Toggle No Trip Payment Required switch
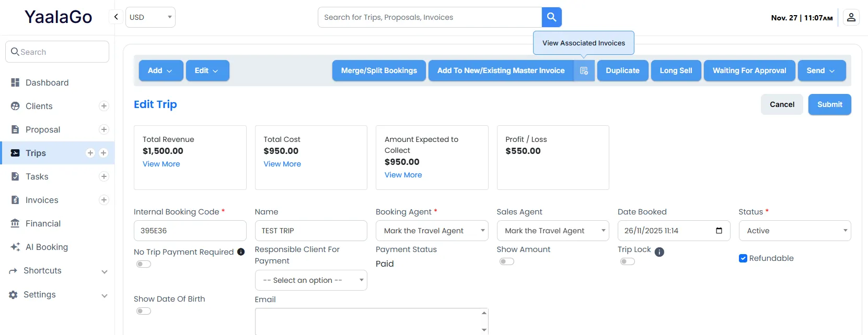The image size is (868, 335). click(144, 264)
